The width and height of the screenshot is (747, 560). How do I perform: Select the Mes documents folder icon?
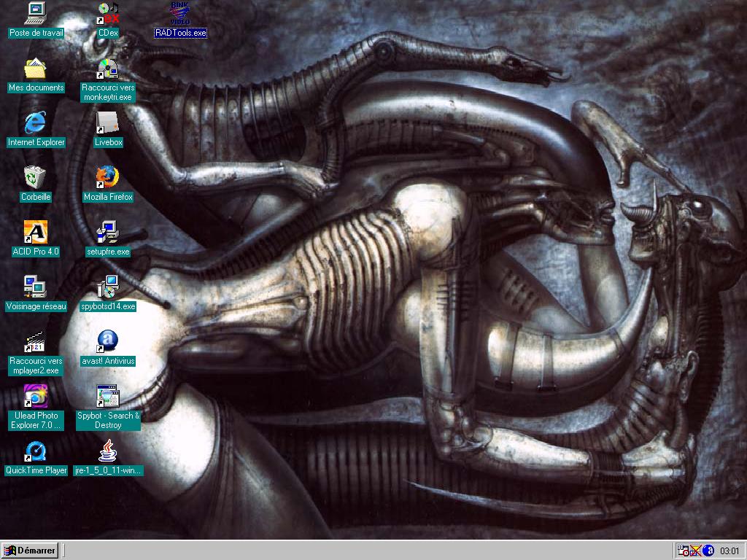(36, 69)
